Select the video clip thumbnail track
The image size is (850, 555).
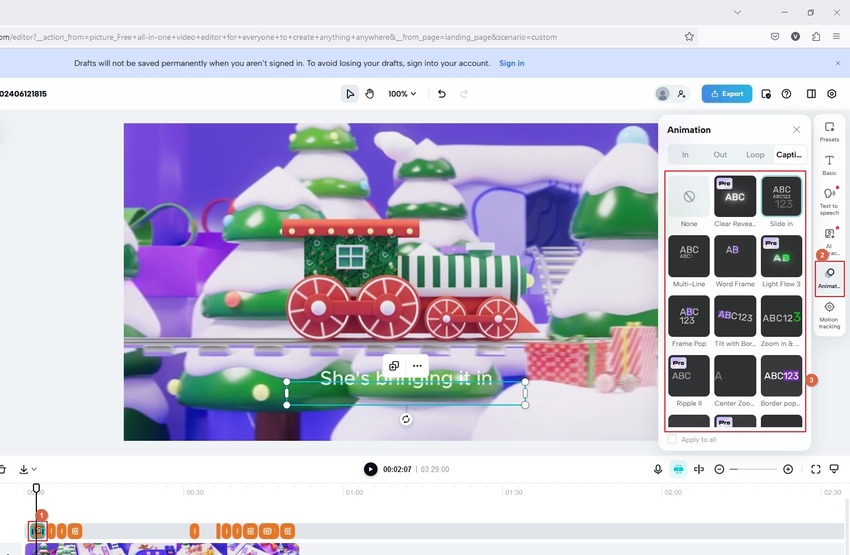(x=163, y=549)
